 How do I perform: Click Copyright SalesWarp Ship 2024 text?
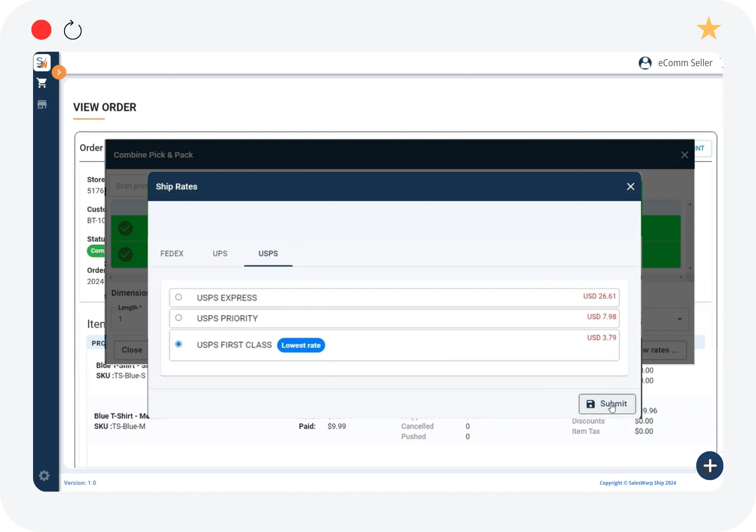pos(638,483)
